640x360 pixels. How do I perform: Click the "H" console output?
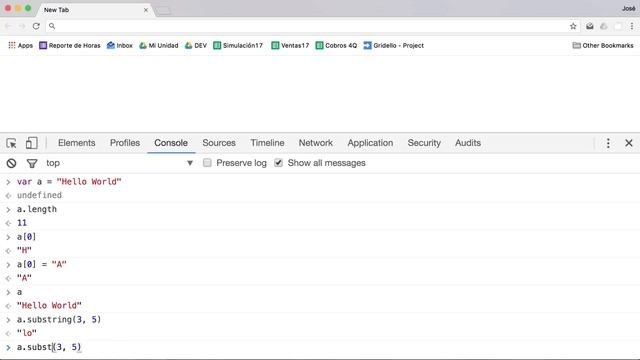[x=24, y=250]
